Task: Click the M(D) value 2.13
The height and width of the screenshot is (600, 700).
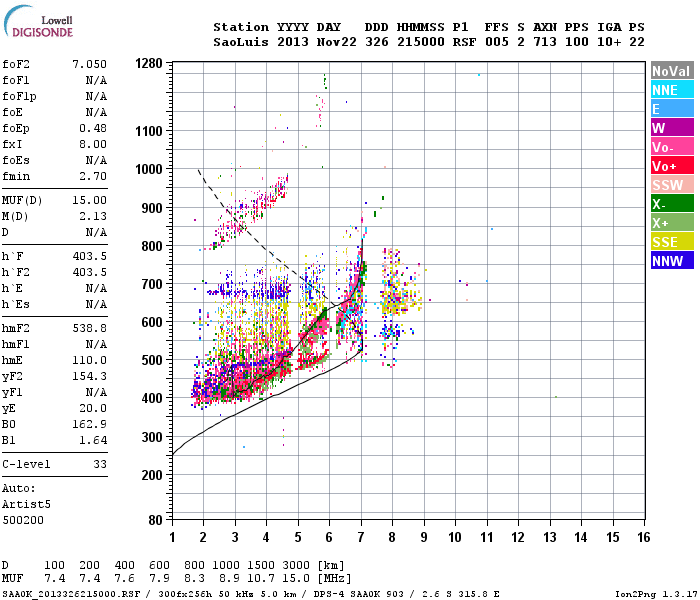Action: tap(93, 217)
